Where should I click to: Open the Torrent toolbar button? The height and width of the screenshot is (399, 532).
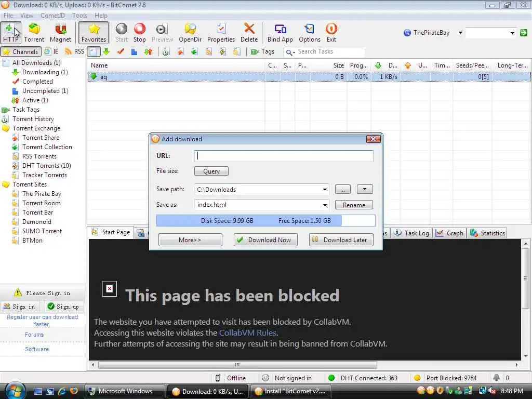pos(34,33)
